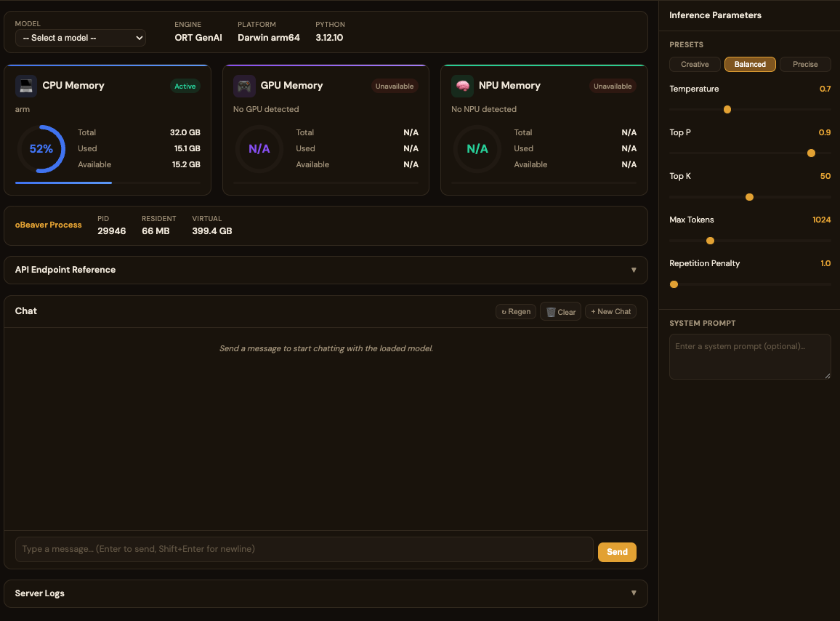Click the GPU Memory gamepad icon
The width and height of the screenshot is (840, 621).
click(244, 86)
